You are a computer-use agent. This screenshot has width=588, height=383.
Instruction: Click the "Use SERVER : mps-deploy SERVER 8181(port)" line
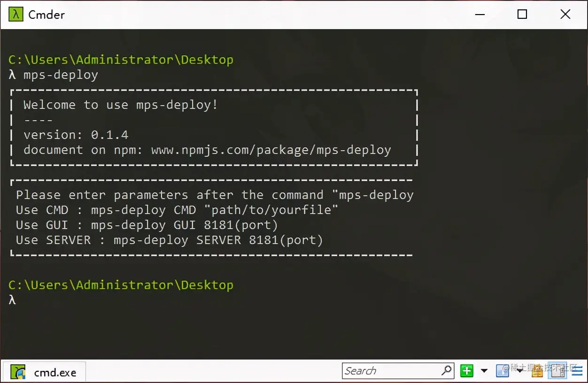(x=170, y=240)
